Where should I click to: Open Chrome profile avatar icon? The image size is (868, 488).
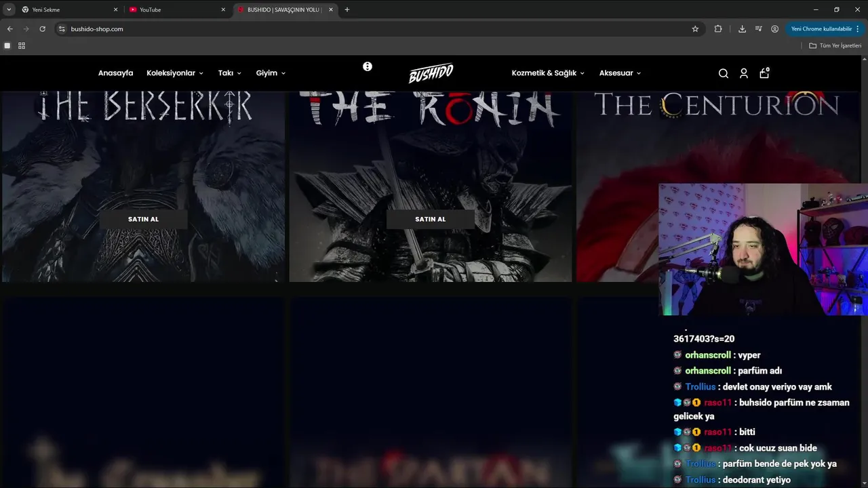click(x=774, y=29)
